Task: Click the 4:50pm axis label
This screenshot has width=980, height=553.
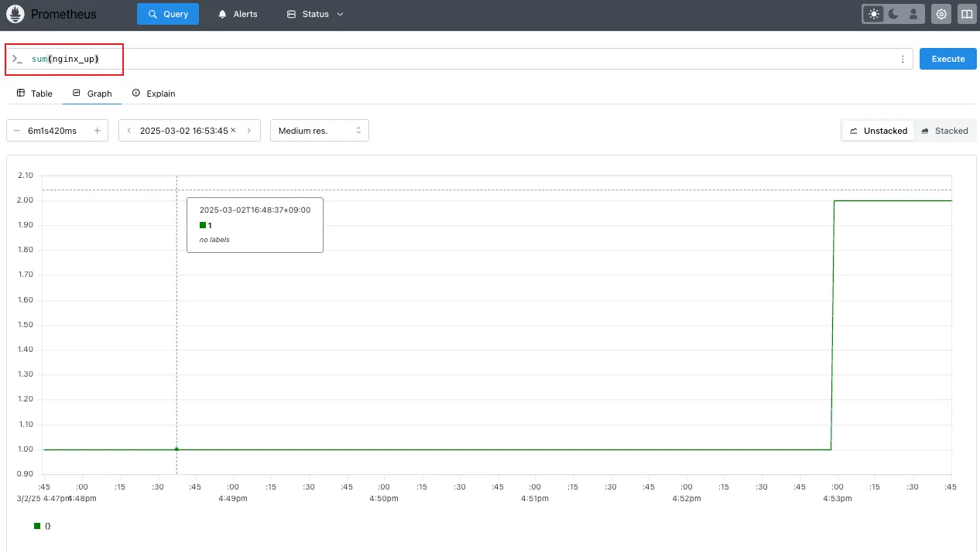Action: [384, 499]
